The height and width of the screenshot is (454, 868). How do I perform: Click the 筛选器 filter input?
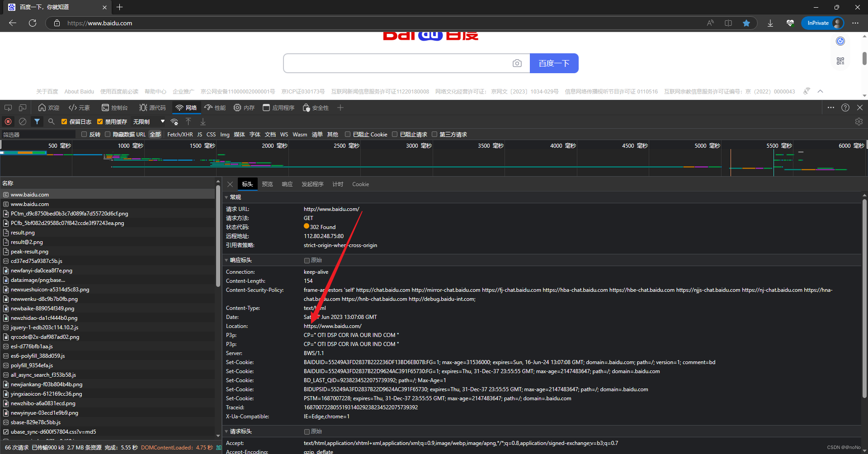38,134
